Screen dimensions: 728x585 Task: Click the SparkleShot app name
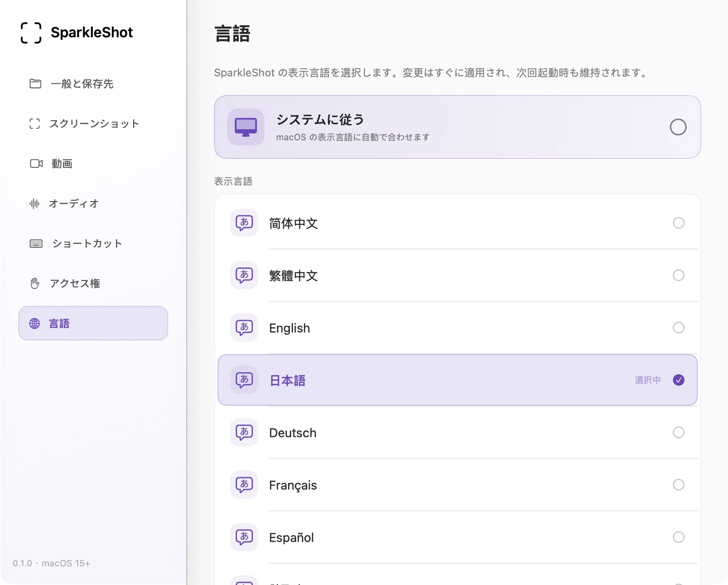(x=91, y=32)
